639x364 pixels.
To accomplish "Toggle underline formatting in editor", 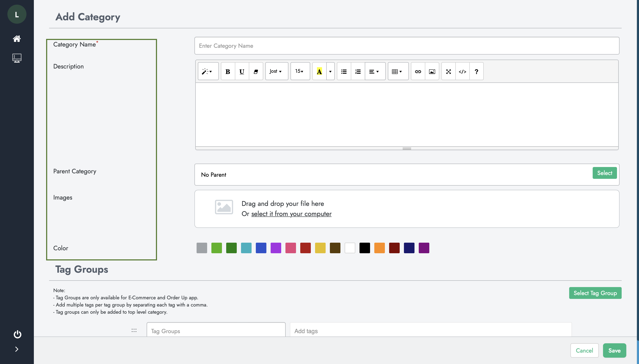I will pyautogui.click(x=242, y=71).
